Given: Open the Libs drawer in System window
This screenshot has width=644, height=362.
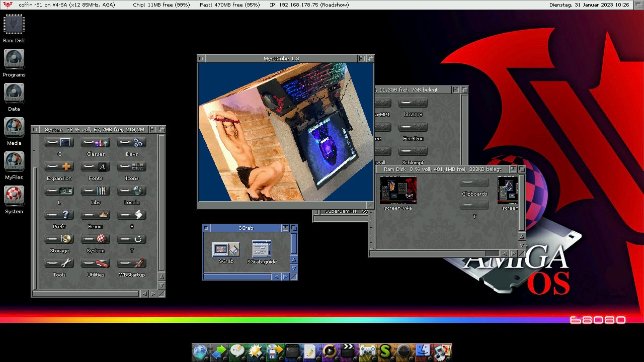Looking at the screenshot, I should point(96,191).
